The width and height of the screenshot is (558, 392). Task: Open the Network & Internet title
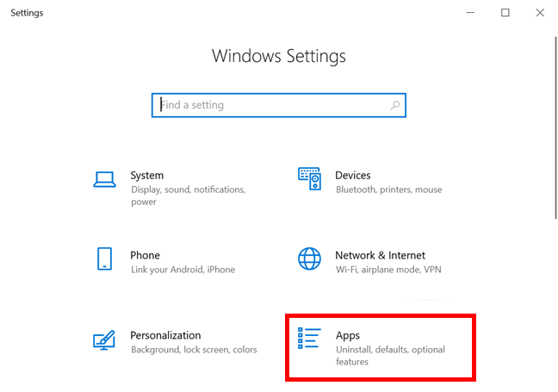pos(380,255)
